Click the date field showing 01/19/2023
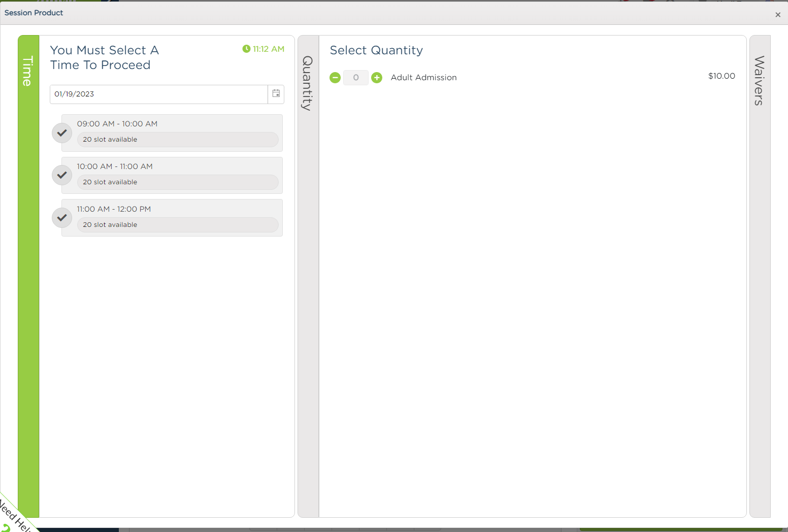Screen dimensions: 788x532 click(x=159, y=94)
